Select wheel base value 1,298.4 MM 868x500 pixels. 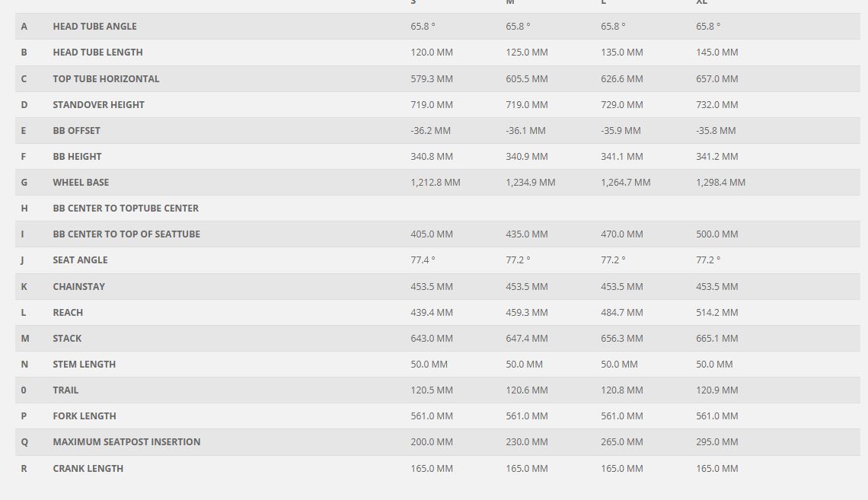(x=721, y=182)
